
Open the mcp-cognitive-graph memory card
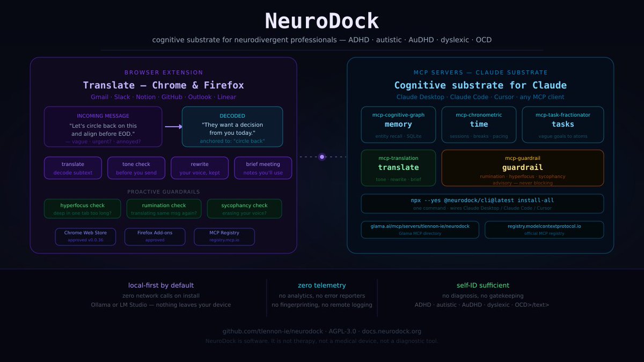398,124
